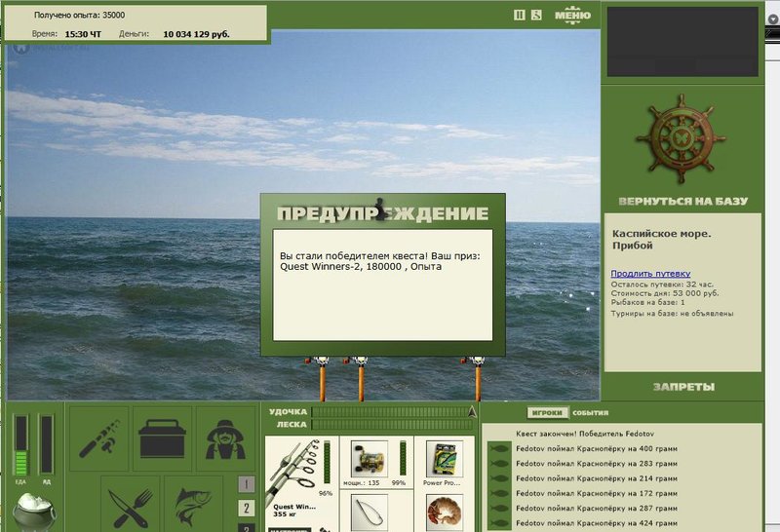Switch to the ИГРОКИ tab
Screen dimensions: 780x532
[x=547, y=413]
